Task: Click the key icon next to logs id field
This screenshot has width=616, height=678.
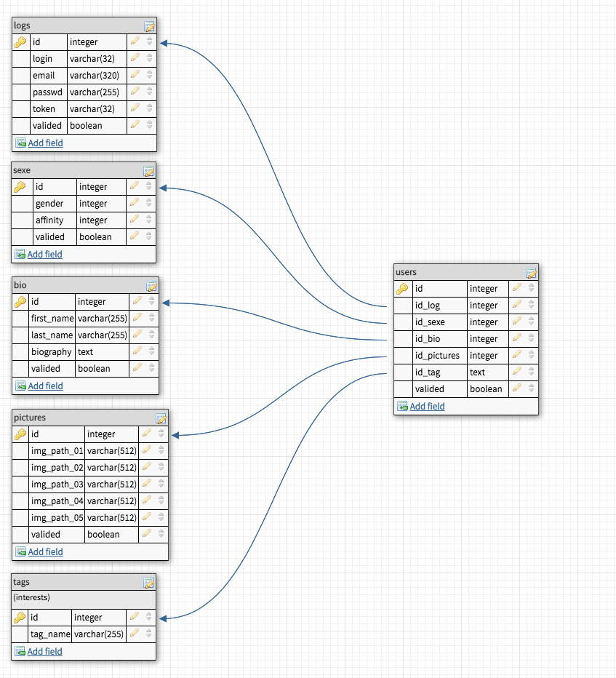Action: click(x=19, y=41)
